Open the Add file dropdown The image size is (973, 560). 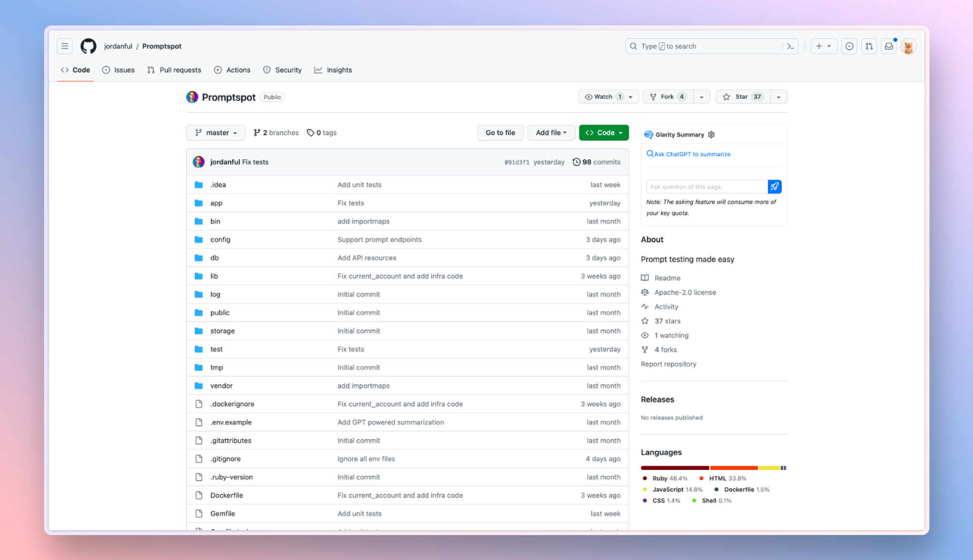[551, 133]
